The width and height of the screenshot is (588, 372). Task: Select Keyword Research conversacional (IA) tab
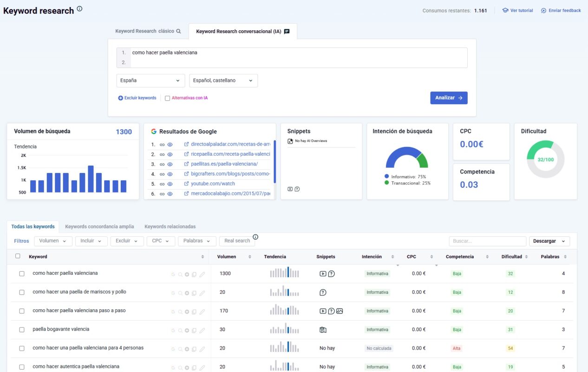[x=243, y=32]
